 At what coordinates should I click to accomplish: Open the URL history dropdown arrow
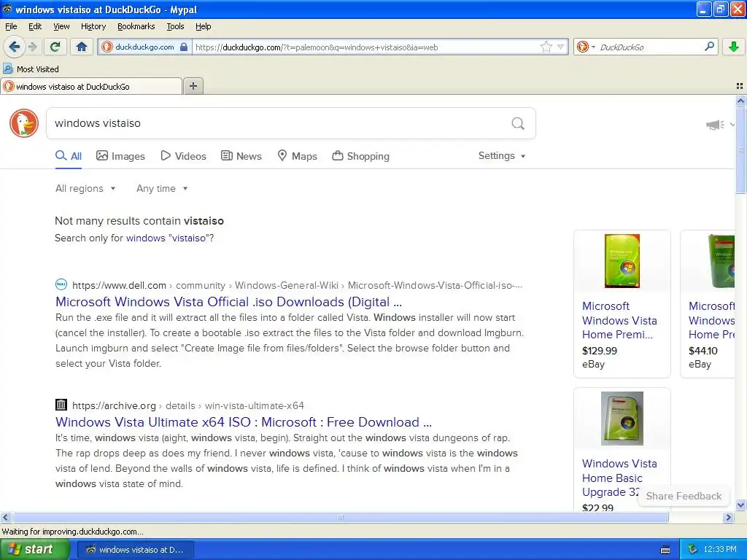click(561, 47)
